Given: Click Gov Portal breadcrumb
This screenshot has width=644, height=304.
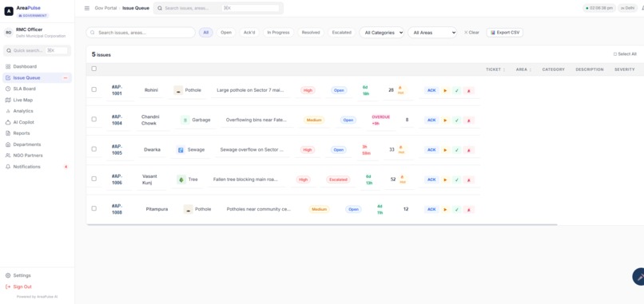Looking at the screenshot, I should (x=105, y=8).
